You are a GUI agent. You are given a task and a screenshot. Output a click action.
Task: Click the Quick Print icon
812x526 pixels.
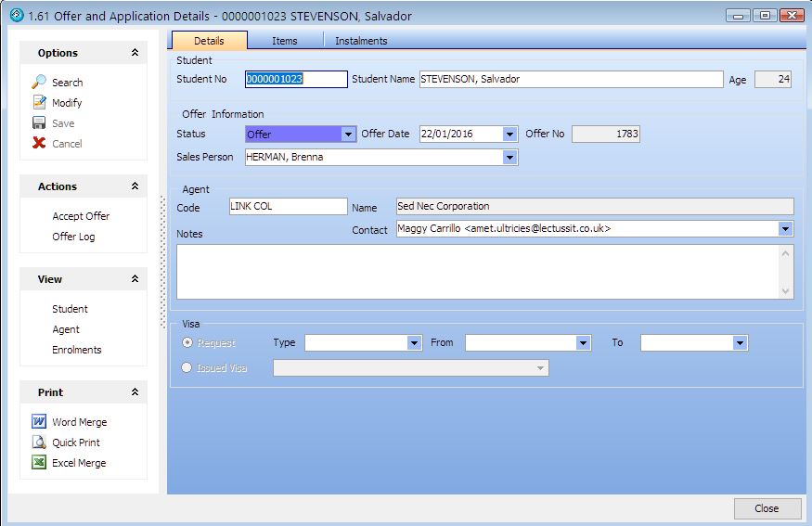pyautogui.click(x=39, y=443)
